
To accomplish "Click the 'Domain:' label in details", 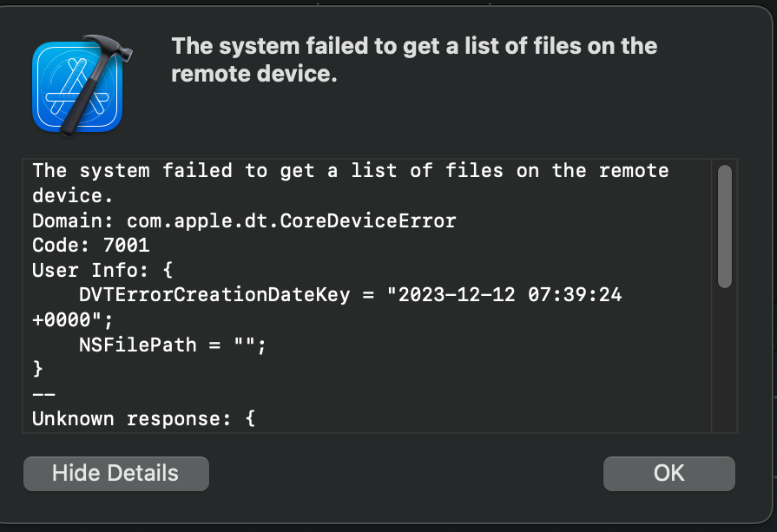I will [73, 220].
